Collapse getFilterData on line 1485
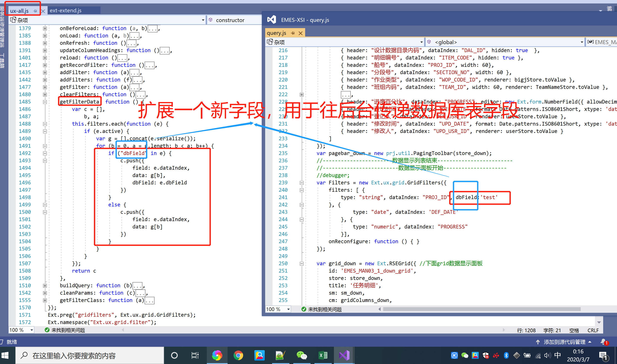This screenshot has height=364, width=617. pos(45,102)
